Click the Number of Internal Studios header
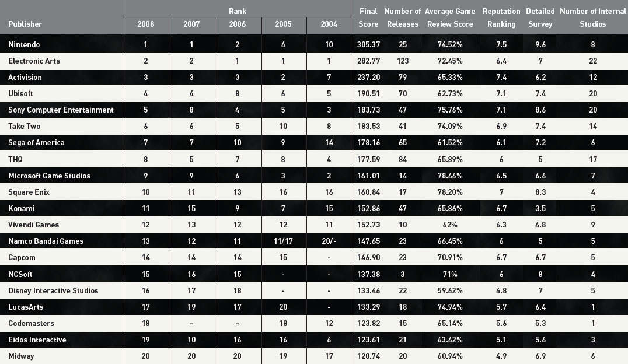Image resolution: width=628 pixels, height=364 pixels. coord(593,18)
